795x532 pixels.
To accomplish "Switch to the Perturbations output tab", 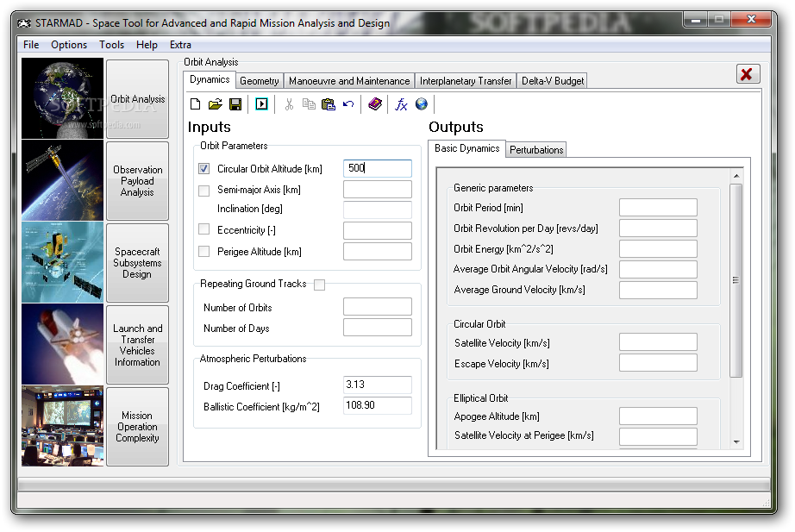I will pos(536,150).
